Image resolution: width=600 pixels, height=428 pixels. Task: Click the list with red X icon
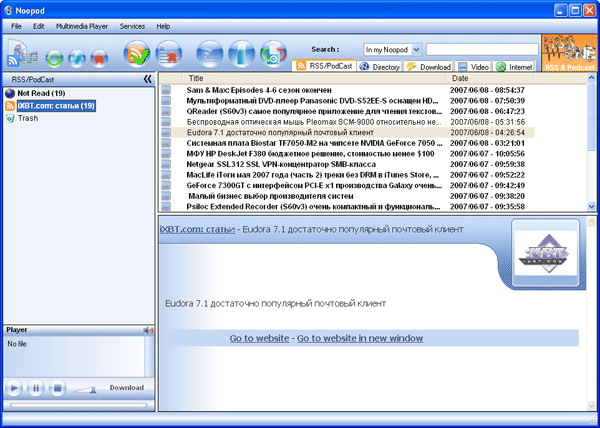click(x=169, y=54)
